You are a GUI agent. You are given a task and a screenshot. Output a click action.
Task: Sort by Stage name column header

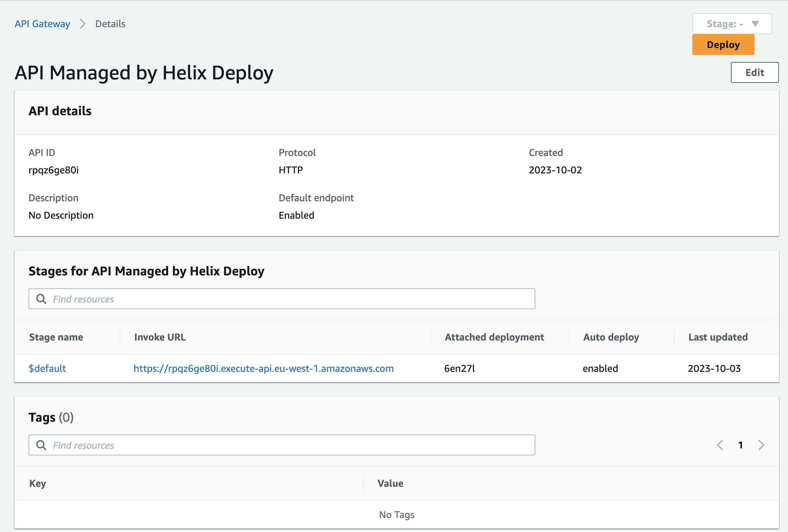56,337
